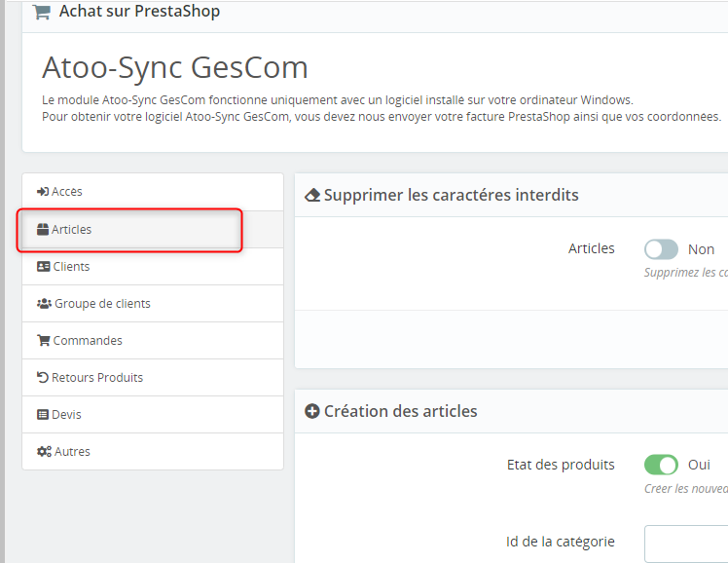Click the Clients ID card icon
728x563 pixels.
[x=44, y=267]
